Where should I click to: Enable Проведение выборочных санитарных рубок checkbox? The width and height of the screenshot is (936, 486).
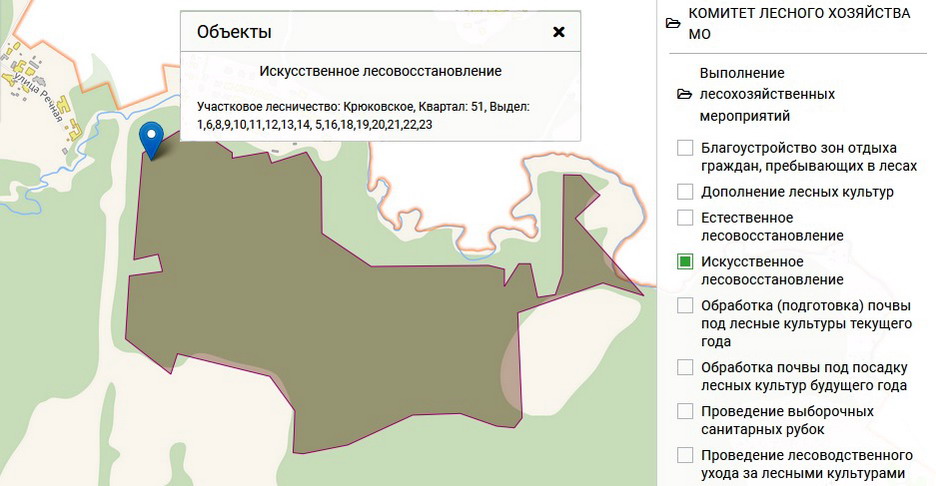[x=685, y=411]
